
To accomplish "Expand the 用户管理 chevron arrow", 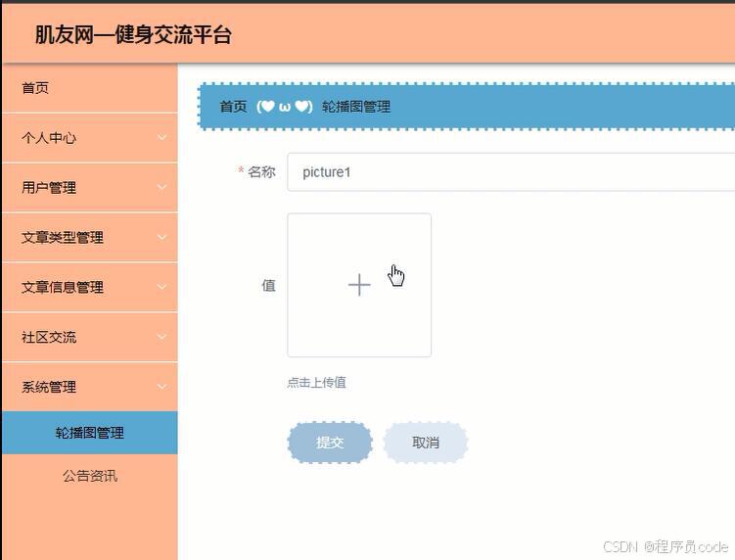I will click(x=161, y=187).
